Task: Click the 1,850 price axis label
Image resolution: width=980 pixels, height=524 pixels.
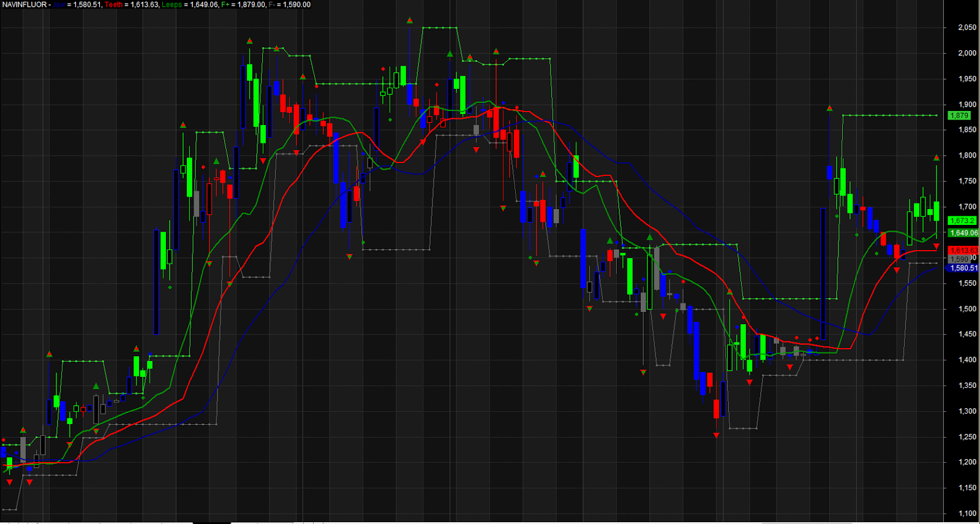Action: [x=967, y=130]
